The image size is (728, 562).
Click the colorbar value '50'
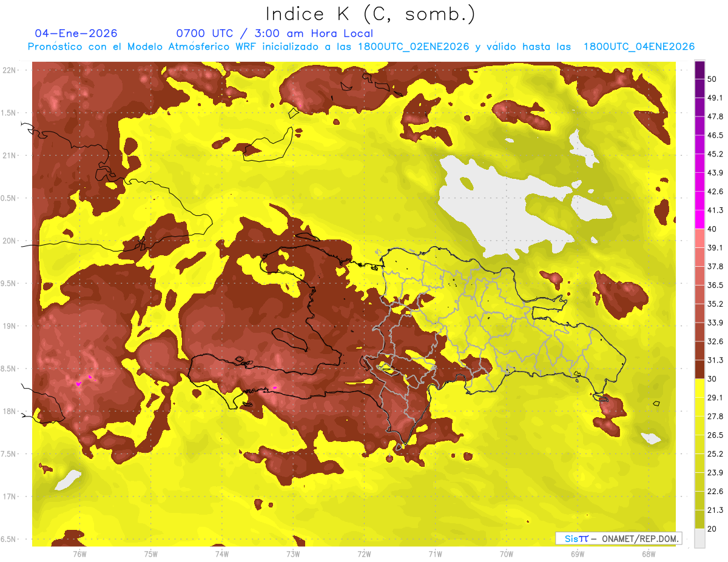click(713, 79)
